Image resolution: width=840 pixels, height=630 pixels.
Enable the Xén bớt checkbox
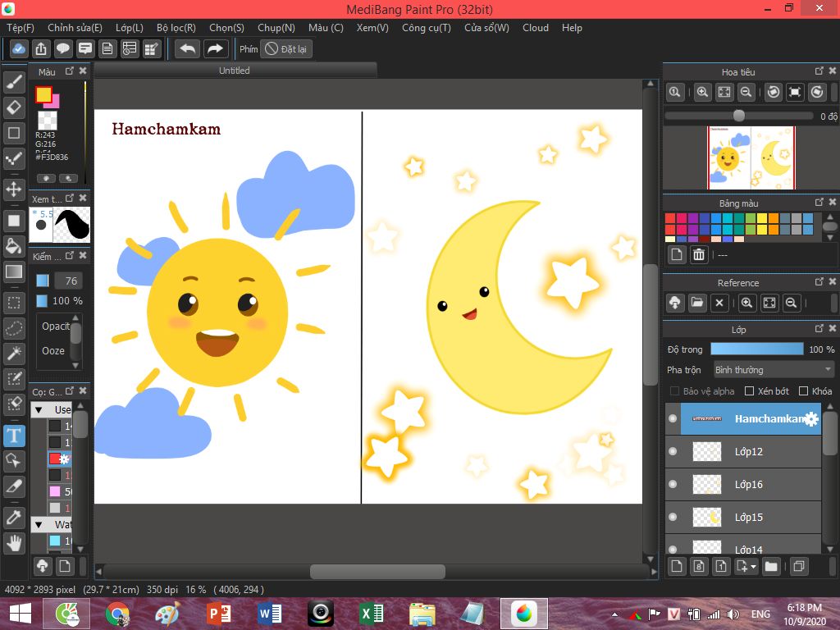tap(749, 391)
